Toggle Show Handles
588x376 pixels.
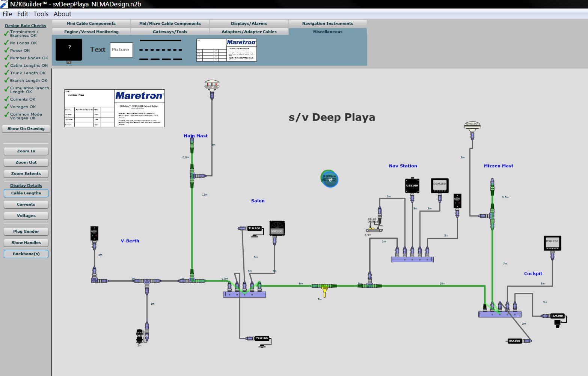[x=26, y=243]
